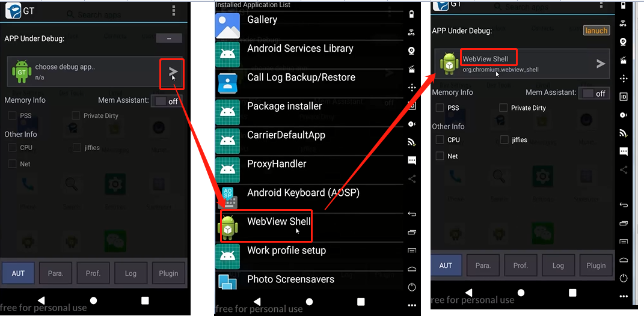
Task: Click the network feed icon in the middle sidebar
Action: click(x=411, y=142)
